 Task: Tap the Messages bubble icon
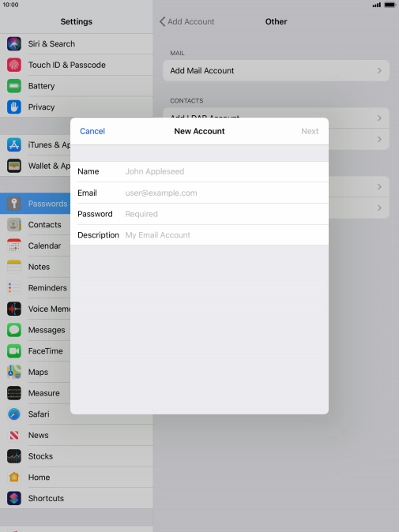14,330
